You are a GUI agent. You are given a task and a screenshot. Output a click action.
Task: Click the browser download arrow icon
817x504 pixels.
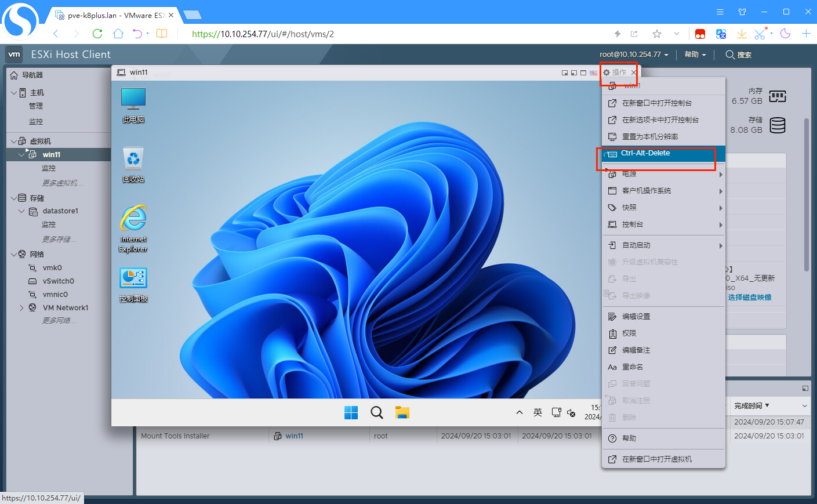tap(742, 34)
